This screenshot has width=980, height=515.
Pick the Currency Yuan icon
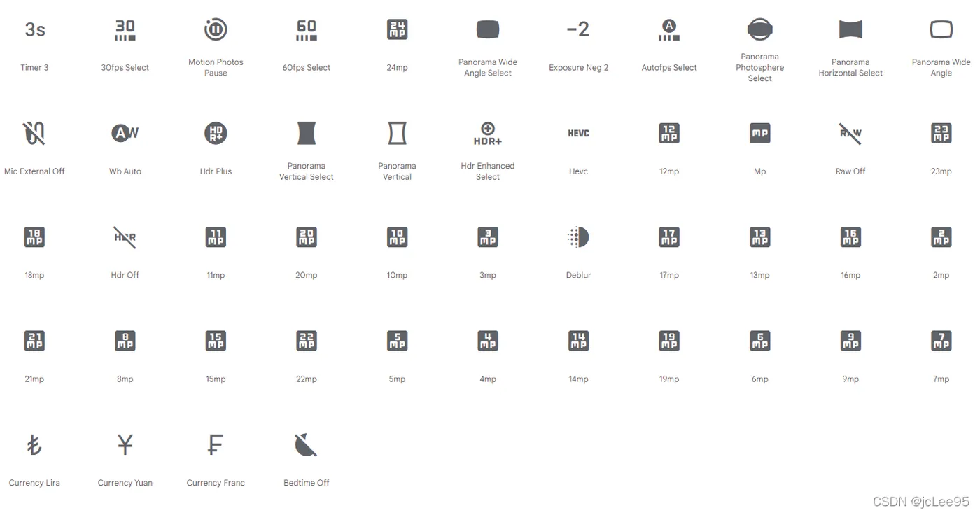click(x=125, y=445)
